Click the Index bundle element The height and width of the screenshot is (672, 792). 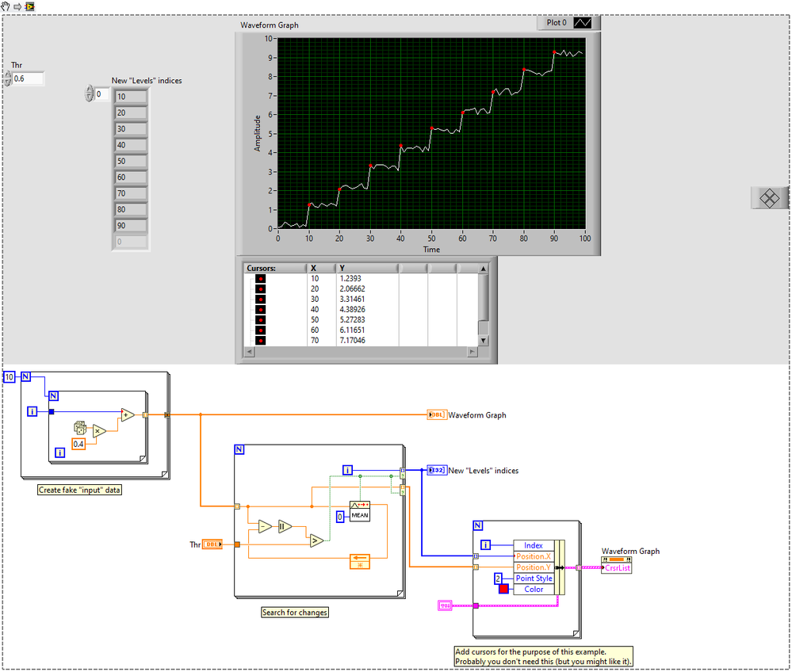pos(534,545)
